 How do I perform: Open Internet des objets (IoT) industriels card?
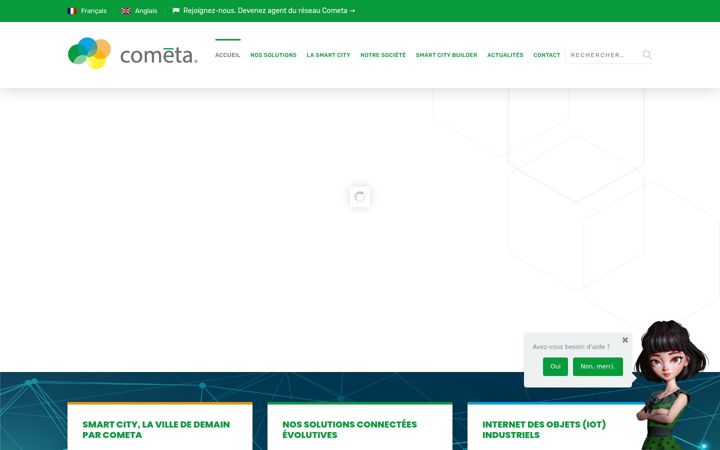pos(544,429)
